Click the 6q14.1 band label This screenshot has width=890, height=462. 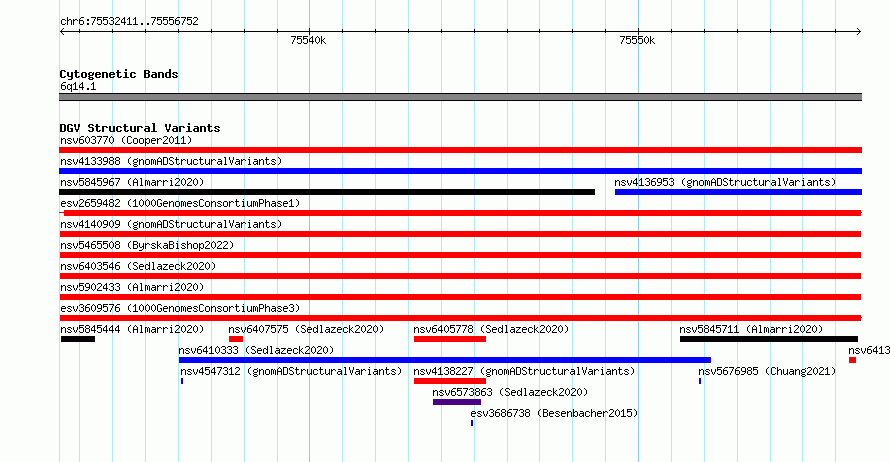(78, 86)
